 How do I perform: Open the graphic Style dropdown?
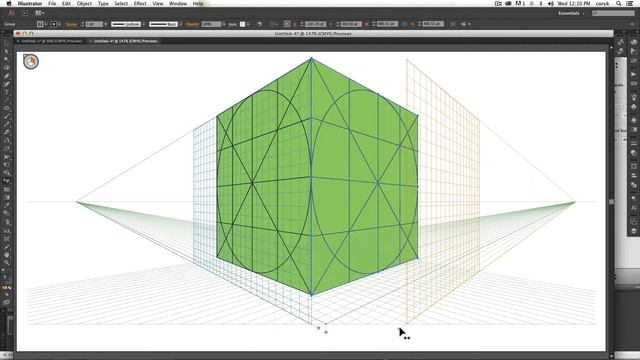(x=248, y=24)
